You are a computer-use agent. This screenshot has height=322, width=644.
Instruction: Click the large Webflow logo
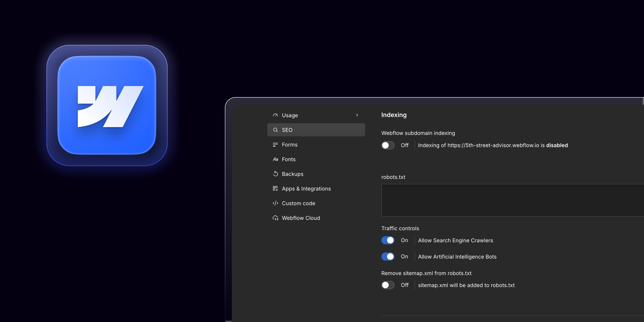(x=107, y=105)
